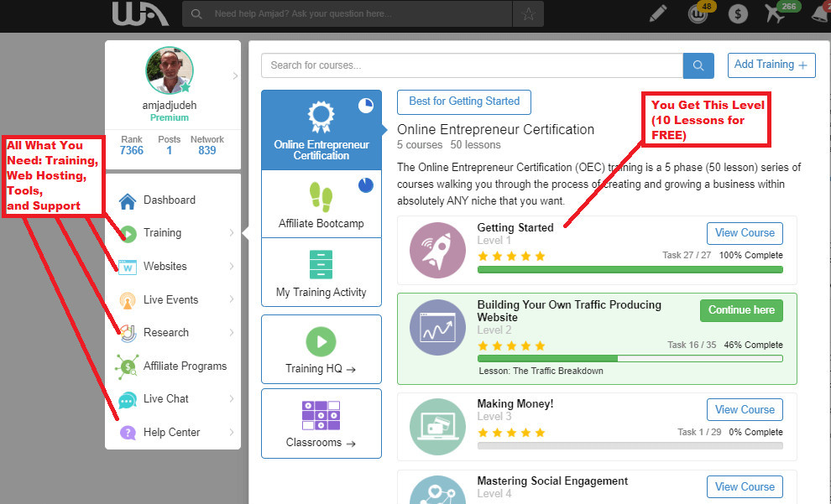The height and width of the screenshot is (504, 831).
Task: Open the My Training Activity cabinet icon
Action: click(321, 264)
